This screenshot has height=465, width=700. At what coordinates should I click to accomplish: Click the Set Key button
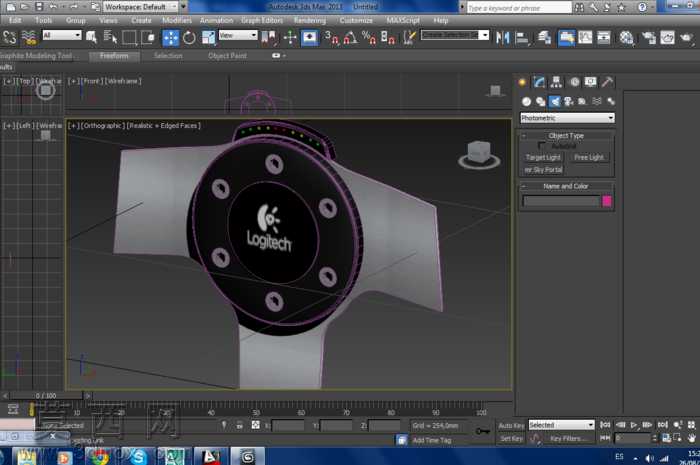click(511, 439)
